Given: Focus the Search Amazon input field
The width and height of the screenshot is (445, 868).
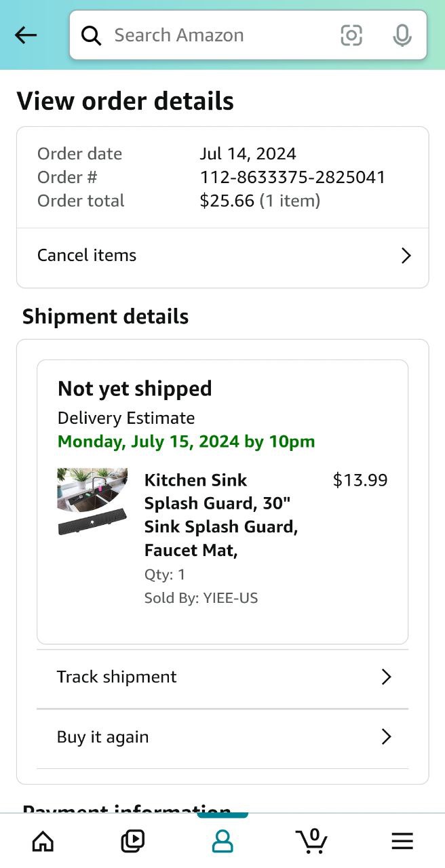Looking at the screenshot, I should 217,35.
